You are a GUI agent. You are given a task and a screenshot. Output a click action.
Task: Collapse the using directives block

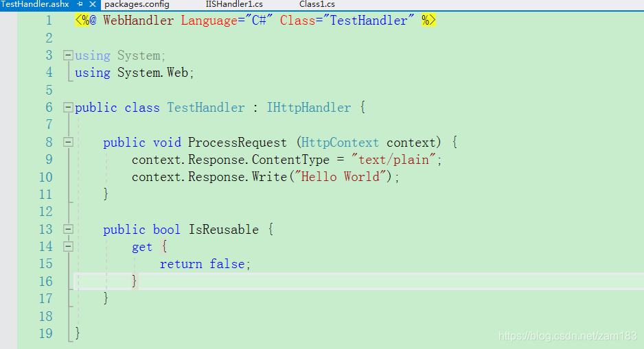[68, 55]
